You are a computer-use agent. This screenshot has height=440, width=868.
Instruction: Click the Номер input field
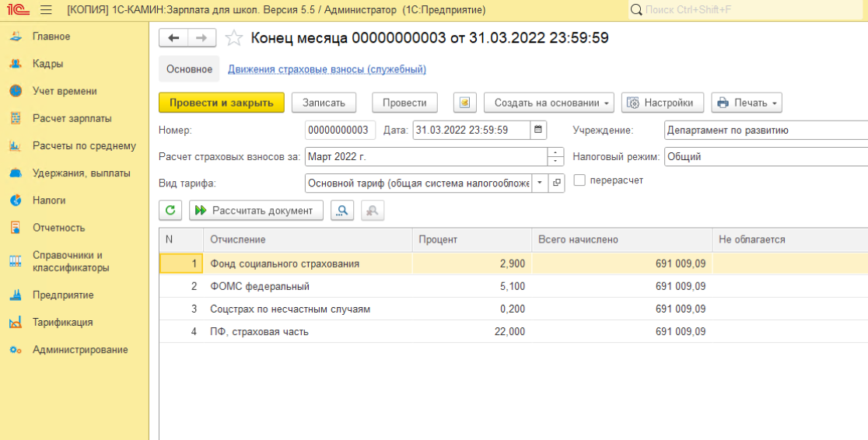340,130
